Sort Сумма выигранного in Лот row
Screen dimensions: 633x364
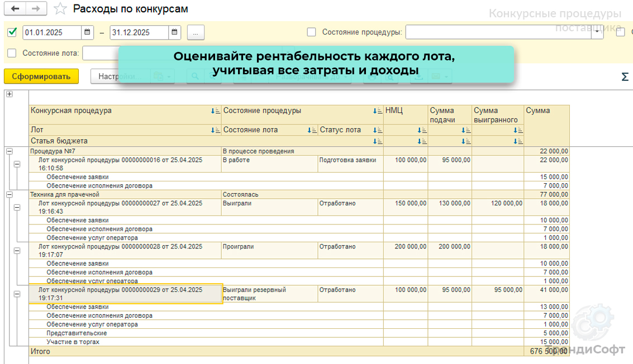click(518, 130)
